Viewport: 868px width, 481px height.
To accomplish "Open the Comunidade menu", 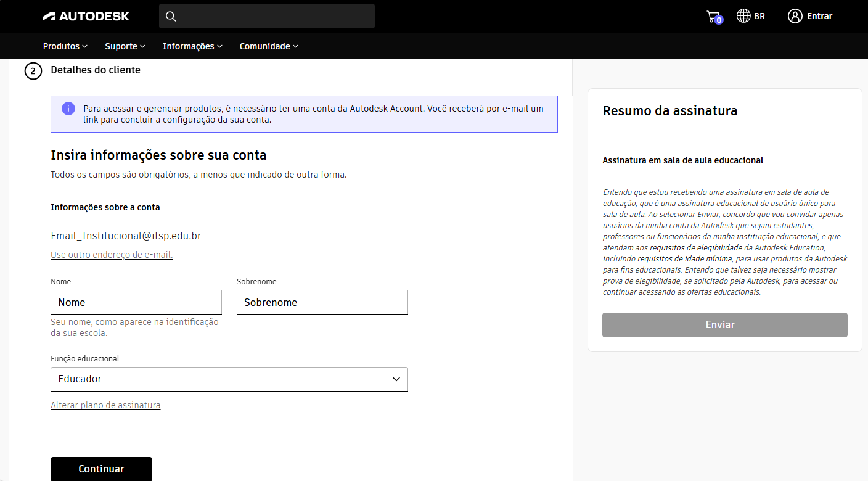I will pos(269,46).
